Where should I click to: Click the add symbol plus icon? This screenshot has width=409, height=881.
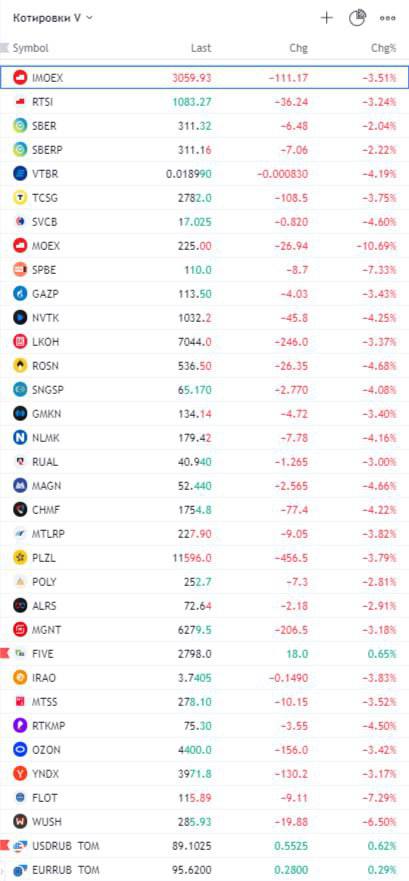click(326, 18)
